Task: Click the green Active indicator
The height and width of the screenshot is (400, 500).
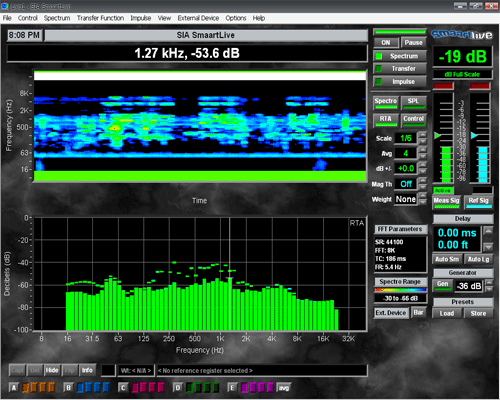Action: point(443,190)
